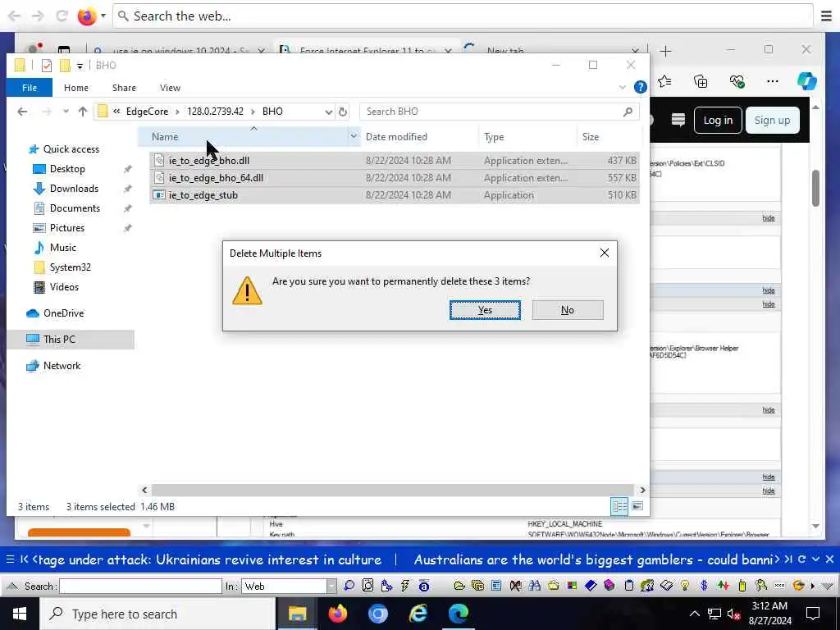Click 128.0.2739.42 in the breadcrumb path

coord(215,112)
